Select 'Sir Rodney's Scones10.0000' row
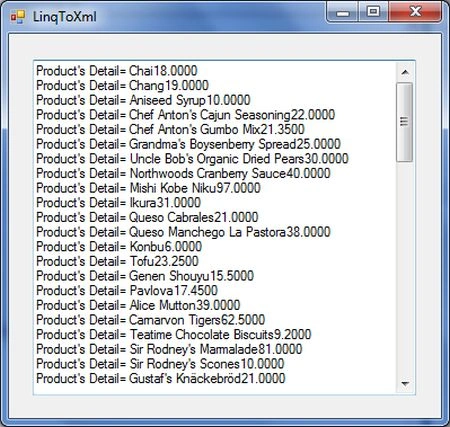This screenshot has width=450, height=427. click(x=215, y=364)
